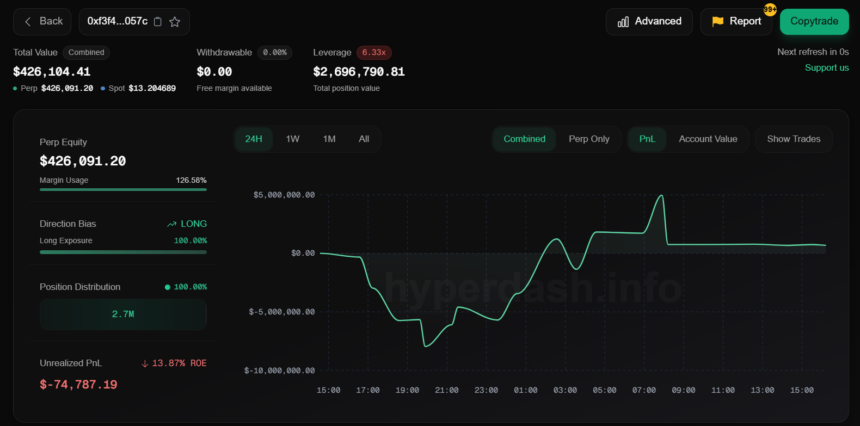Select the 1W time range tab

coord(292,139)
